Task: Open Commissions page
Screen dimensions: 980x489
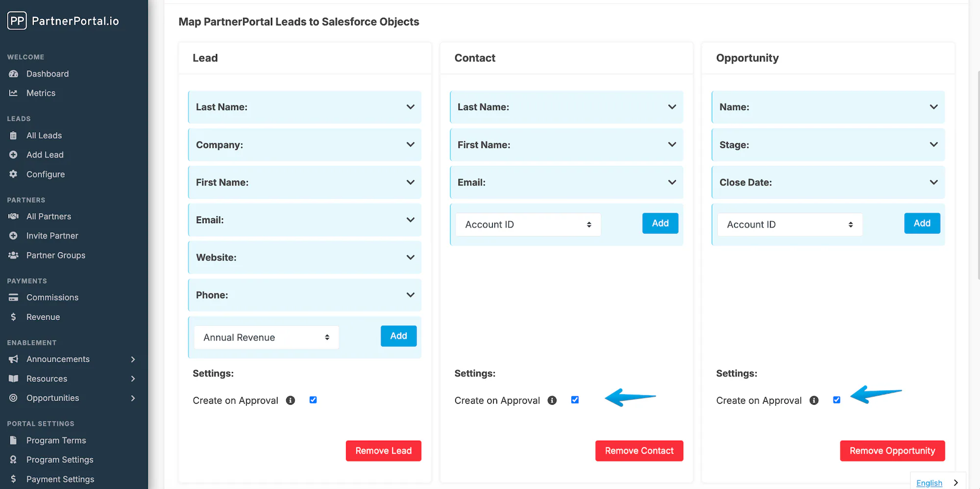Action: [52, 297]
